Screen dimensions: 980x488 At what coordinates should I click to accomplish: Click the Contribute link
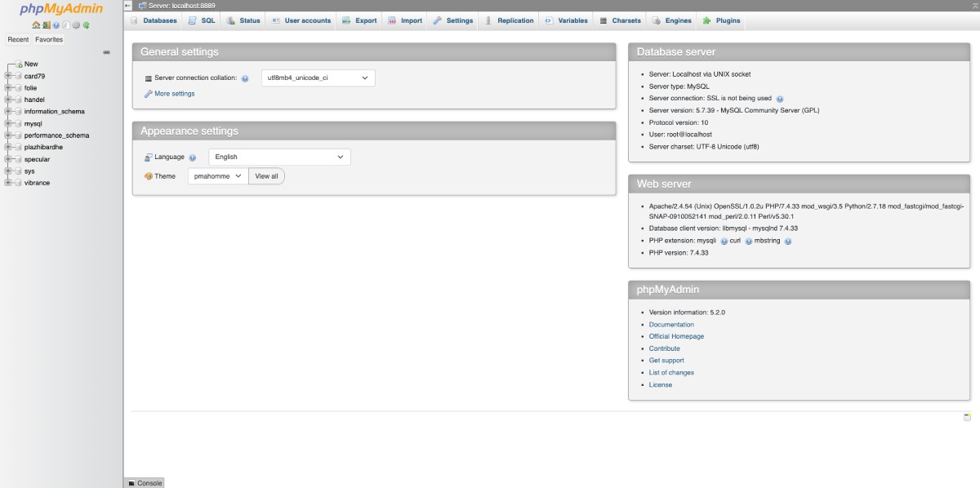[665, 348]
